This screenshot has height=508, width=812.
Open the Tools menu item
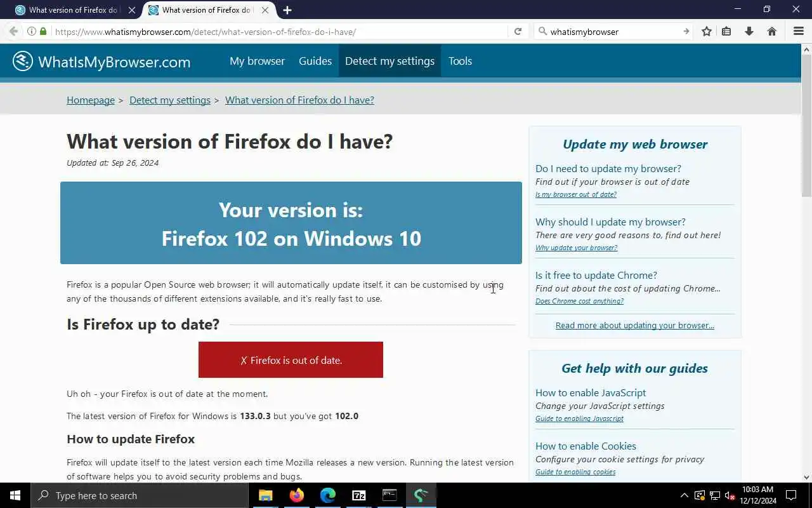(460, 61)
